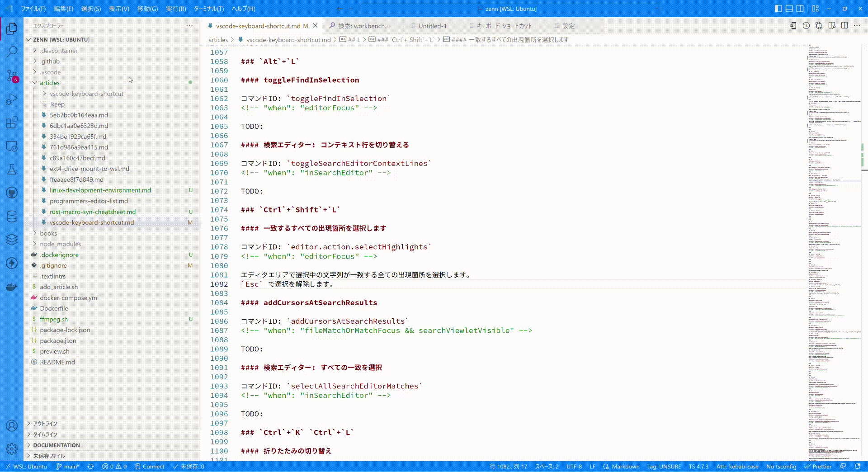The height and width of the screenshot is (472, 868).
Task: Switch to the キーボード ショートカット tab
Action: [x=505, y=26]
